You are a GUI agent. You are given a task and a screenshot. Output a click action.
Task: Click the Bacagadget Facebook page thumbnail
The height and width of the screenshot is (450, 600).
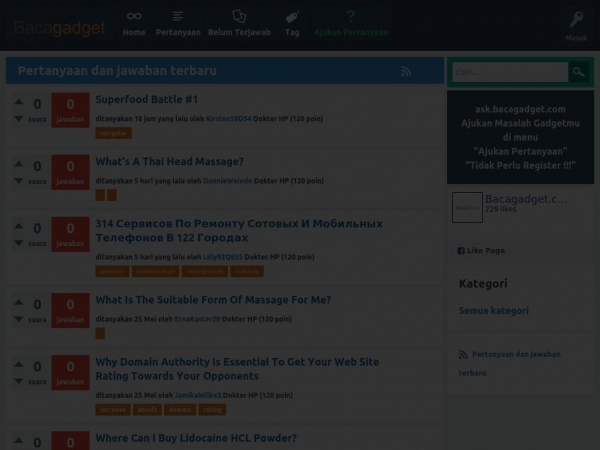467,207
